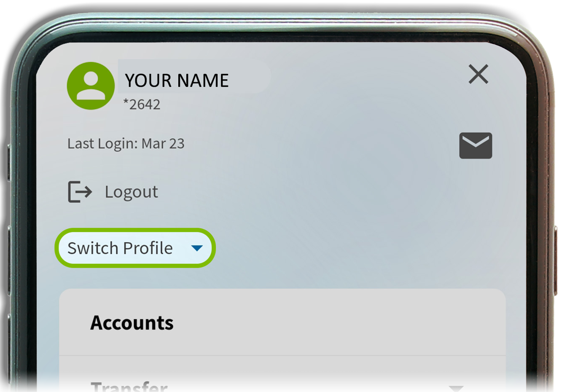Click the person silhouette inside the avatar
567x392 pixels.
(91, 85)
